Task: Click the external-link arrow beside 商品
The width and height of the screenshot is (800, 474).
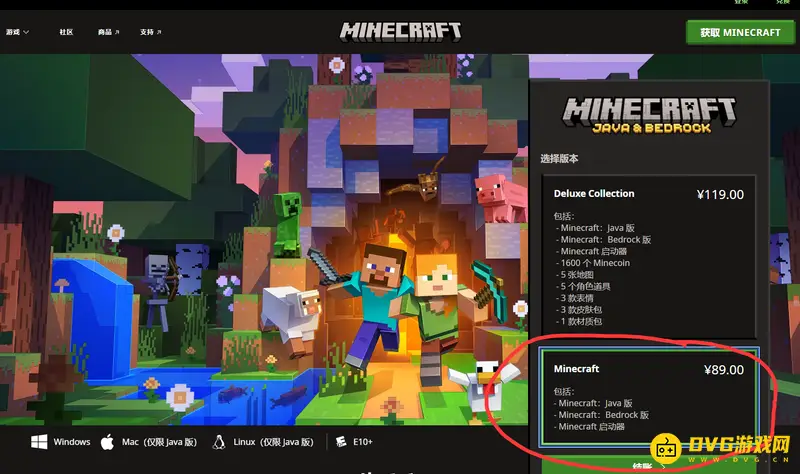Action: point(117,32)
